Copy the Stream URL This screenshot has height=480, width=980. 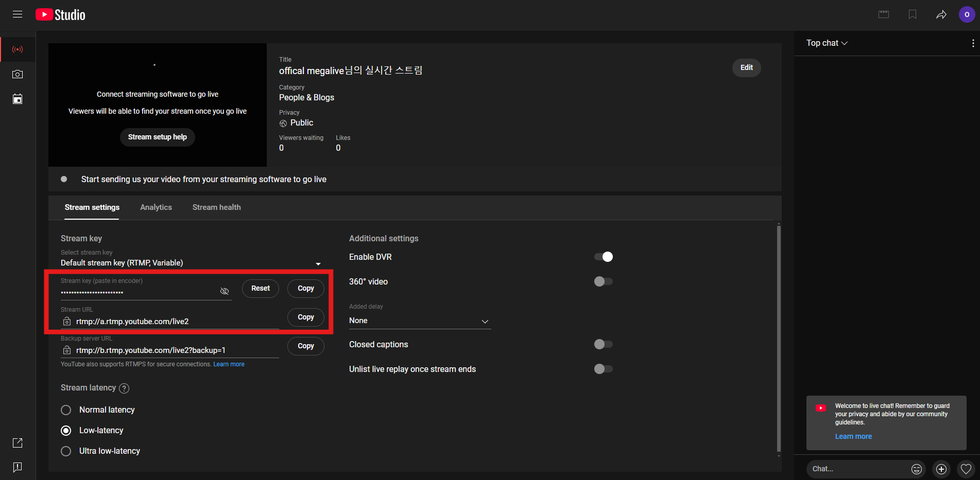[306, 317]
